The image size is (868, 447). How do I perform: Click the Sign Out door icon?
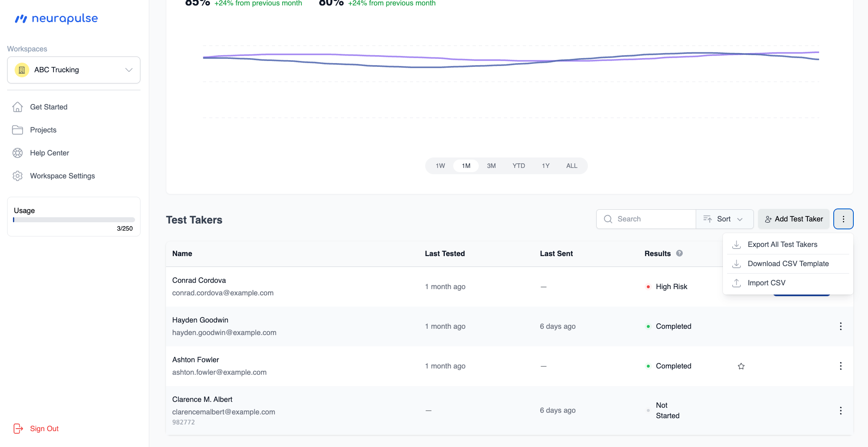[18, 429]
